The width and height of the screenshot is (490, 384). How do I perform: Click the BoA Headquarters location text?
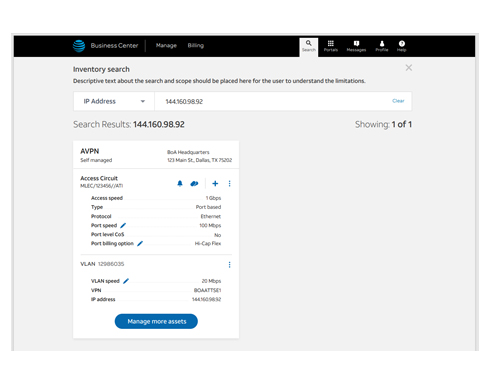tap(188, 152)
